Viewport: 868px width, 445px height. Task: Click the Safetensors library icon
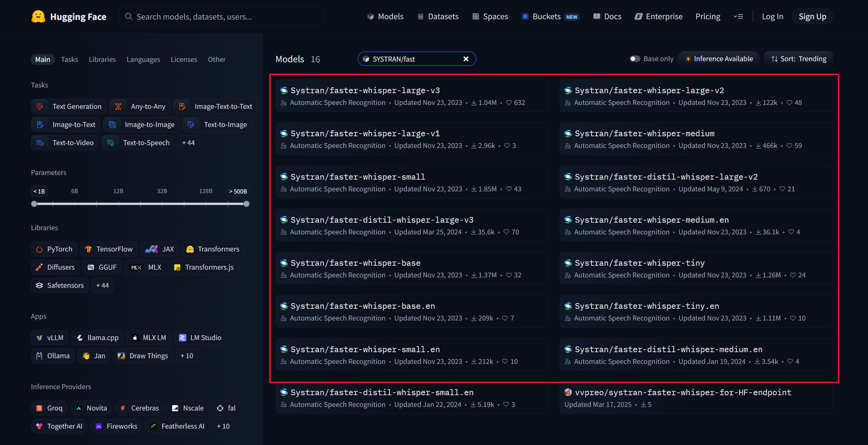(39, 285)
